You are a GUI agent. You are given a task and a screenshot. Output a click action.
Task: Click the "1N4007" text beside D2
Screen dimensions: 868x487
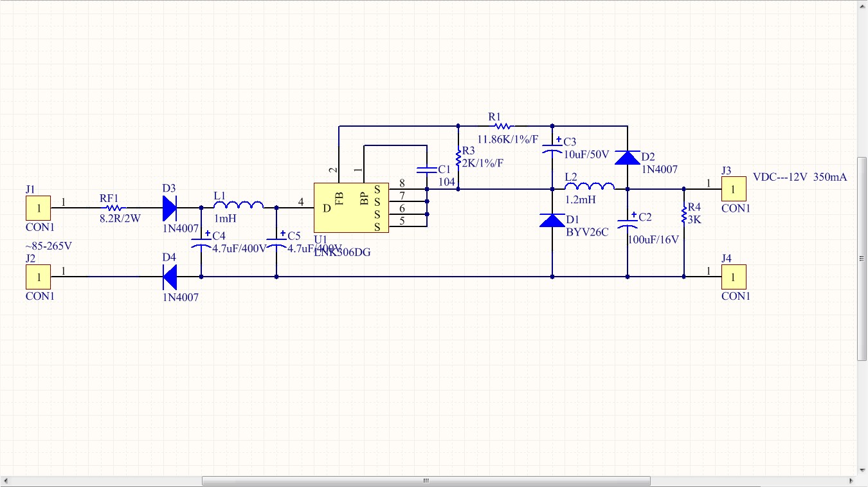(x=660, y=169)
